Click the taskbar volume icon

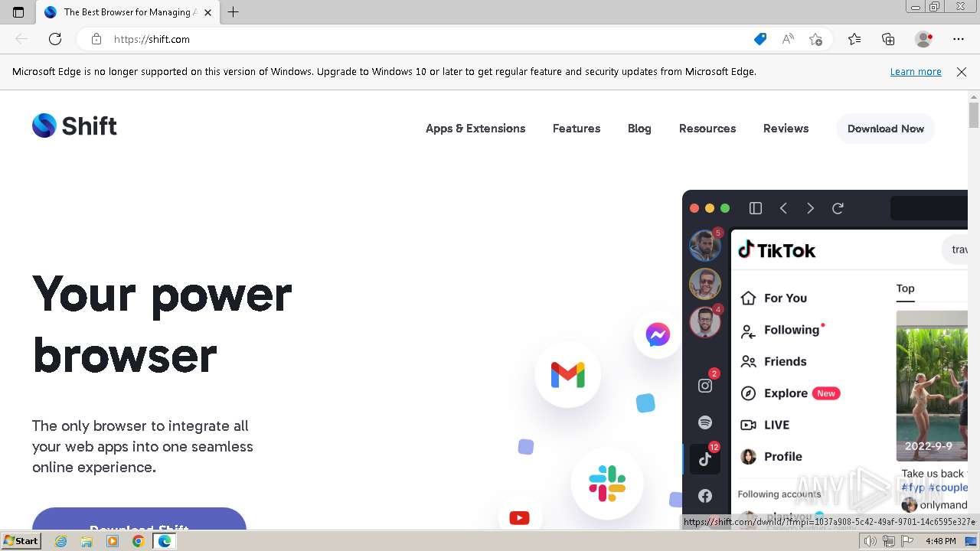(x=871, y=541)
